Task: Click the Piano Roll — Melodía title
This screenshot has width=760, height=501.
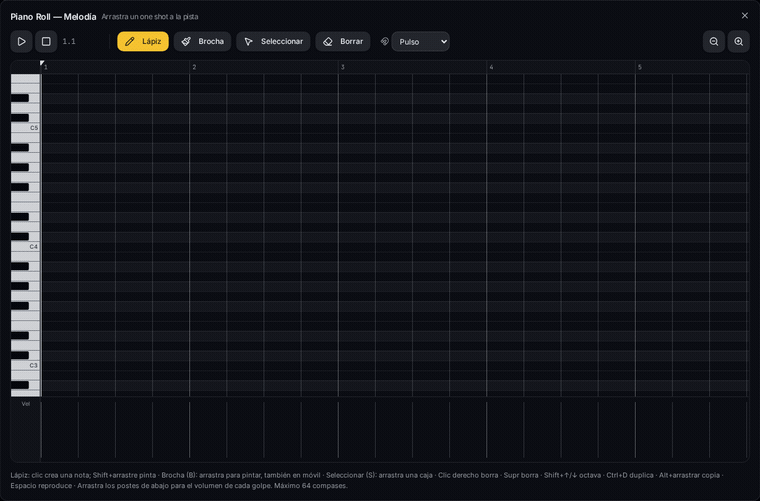Action: click(53, 16)
